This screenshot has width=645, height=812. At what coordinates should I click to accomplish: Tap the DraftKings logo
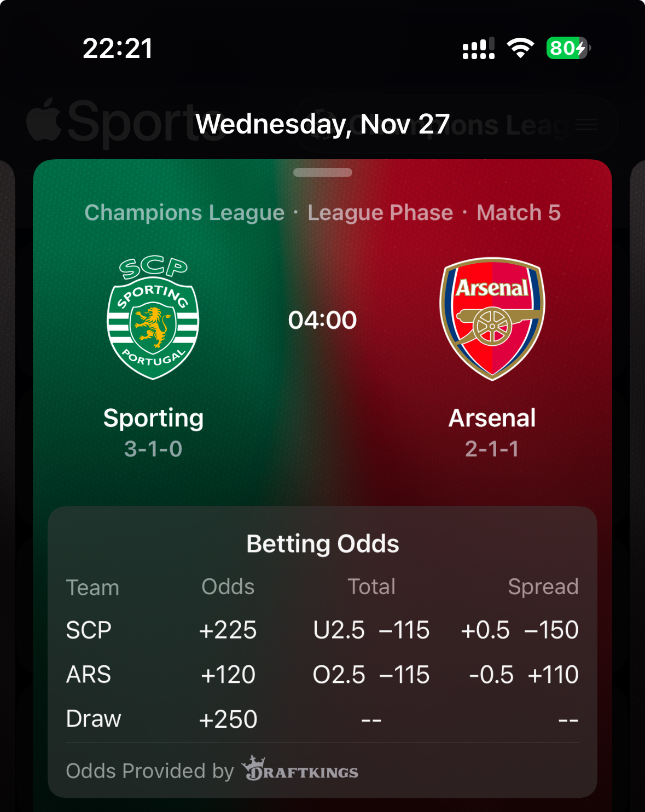click(300, 769)
